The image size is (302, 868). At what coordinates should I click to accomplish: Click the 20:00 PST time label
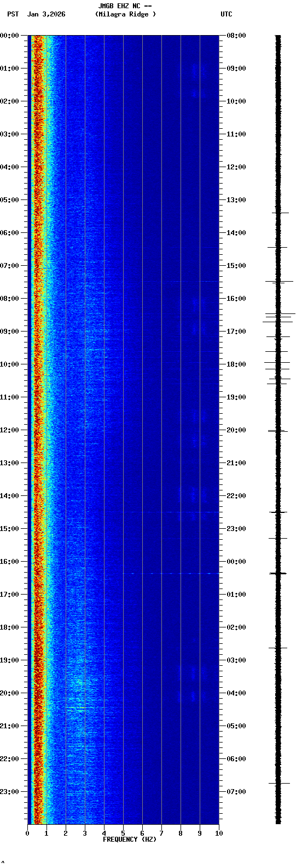point(10,693)
